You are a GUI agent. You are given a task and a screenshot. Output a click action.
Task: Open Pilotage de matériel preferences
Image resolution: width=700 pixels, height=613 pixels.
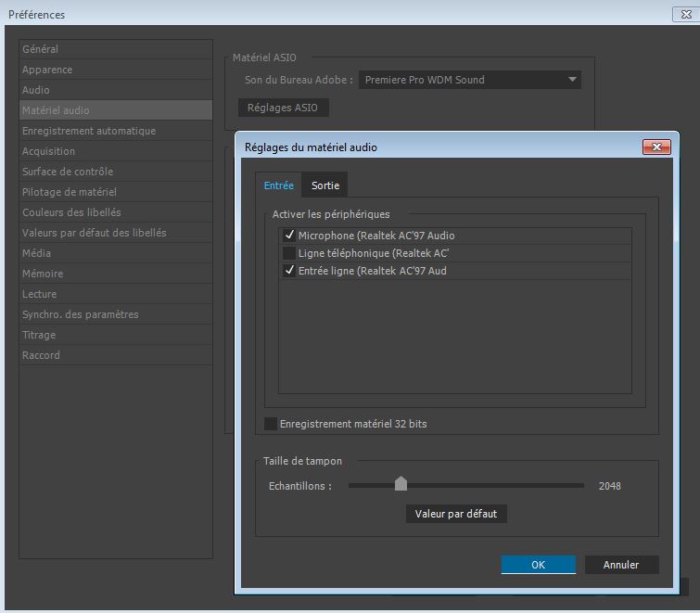116,192
